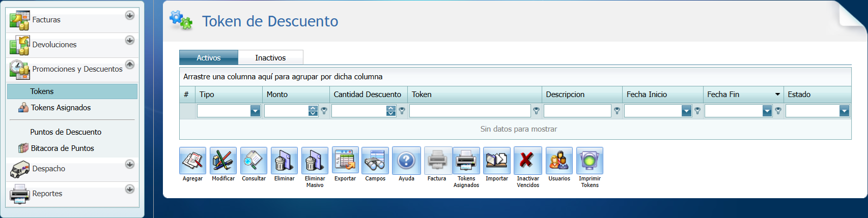The image size is (868, 218).
Task: Click the Cantidad Descuento filter icon
Action: [402, 111]
